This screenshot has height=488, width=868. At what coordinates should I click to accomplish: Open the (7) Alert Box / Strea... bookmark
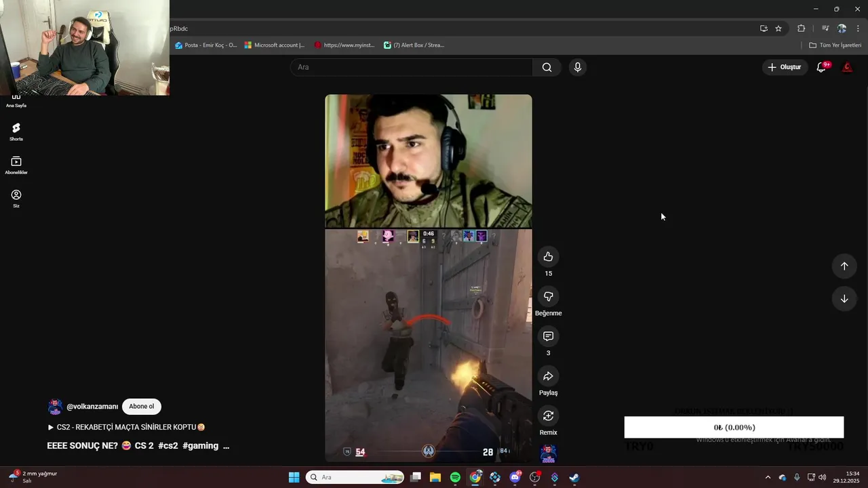click(x=414, y=45)
